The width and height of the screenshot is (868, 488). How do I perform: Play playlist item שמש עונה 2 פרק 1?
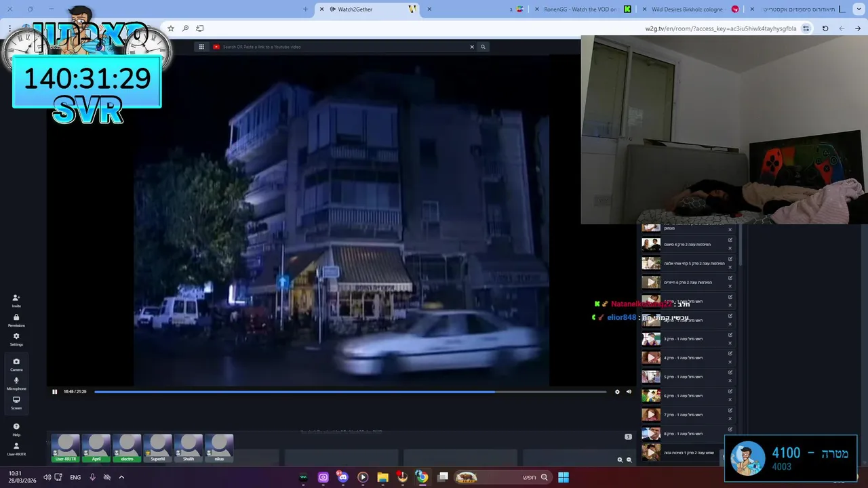coord(651,452)
